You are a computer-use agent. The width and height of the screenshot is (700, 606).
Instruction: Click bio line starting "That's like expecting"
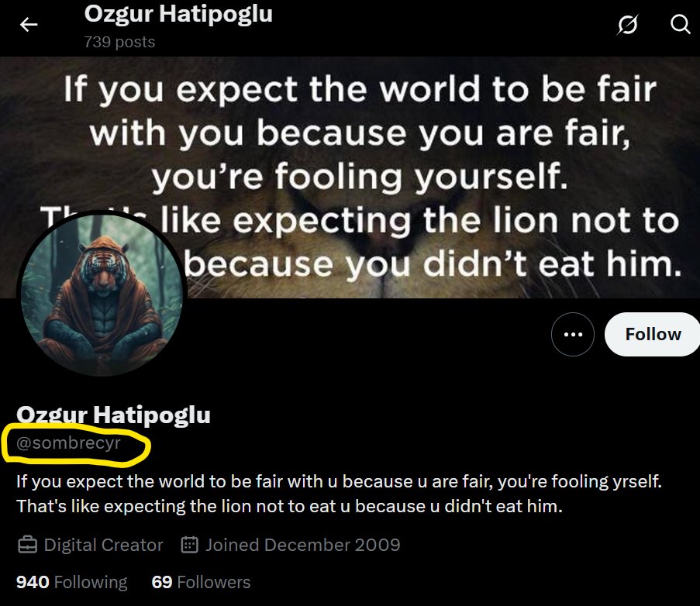coord(289,507)
